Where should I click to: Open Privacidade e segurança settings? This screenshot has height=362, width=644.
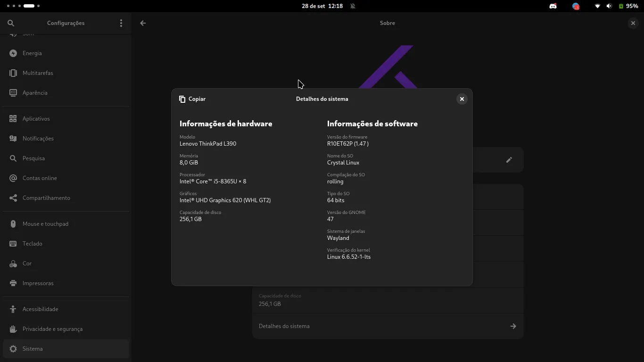(66, 329)
